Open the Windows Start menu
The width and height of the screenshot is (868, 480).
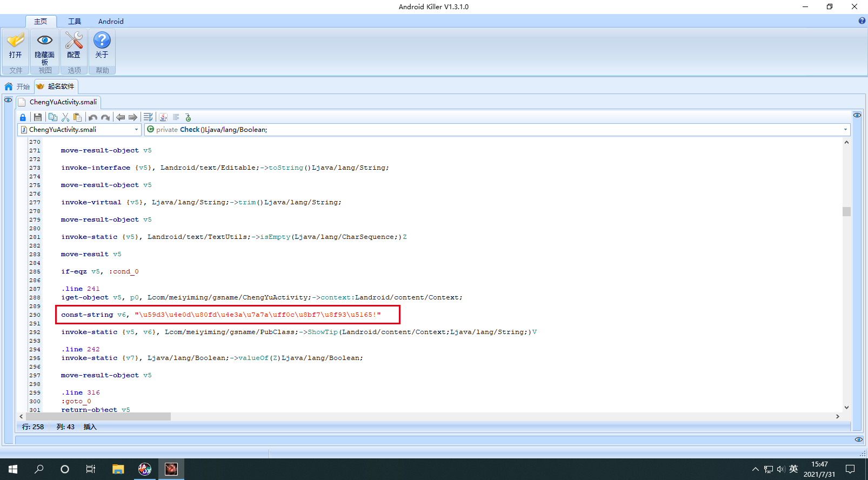[x=13, y=469]
